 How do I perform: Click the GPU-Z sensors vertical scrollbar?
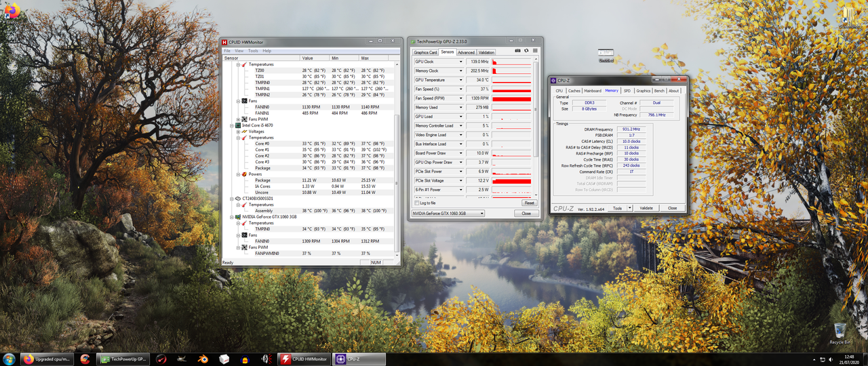click(x=536, y=127)
